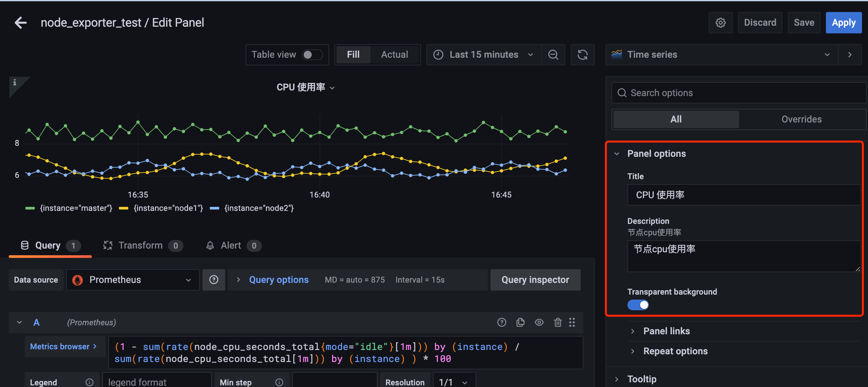This screenshot has width=868, height=387.
Task: Open the Query inspector
Action: pyautogui.click(x=535, y=280)
